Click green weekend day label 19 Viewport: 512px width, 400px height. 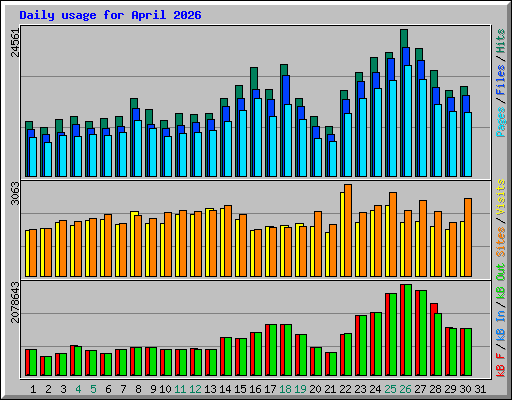coord(301,389)
